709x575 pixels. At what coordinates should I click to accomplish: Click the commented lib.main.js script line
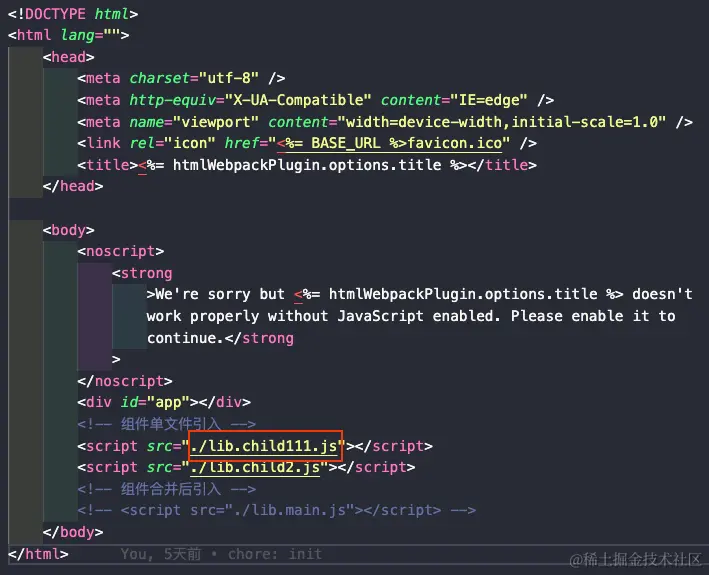click(276, 510)
